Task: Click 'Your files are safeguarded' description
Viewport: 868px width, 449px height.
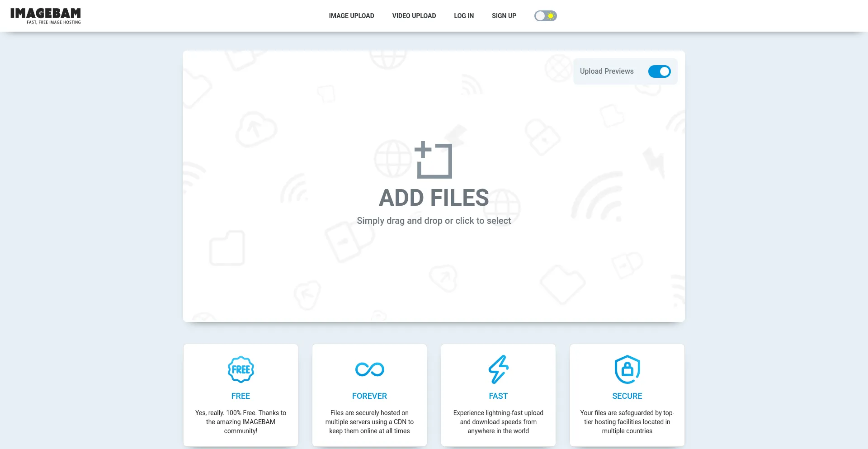Action: pos(627,422)
